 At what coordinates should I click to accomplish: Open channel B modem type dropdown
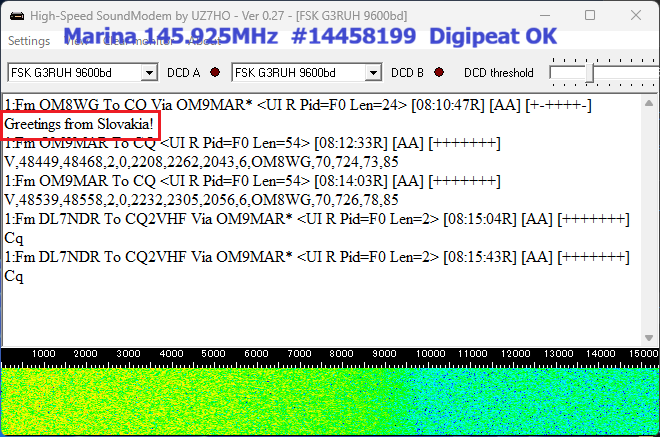pos(373,73)
